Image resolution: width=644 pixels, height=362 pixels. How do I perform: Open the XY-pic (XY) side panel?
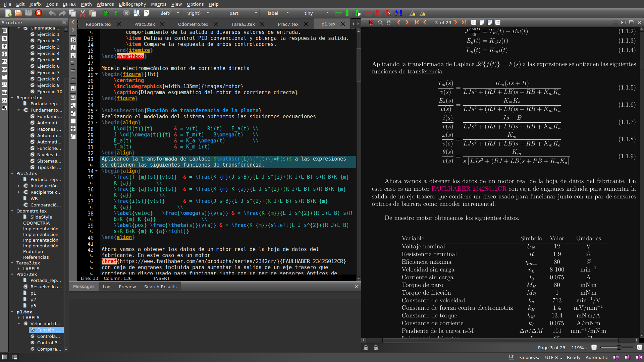(x=4, y=100)
